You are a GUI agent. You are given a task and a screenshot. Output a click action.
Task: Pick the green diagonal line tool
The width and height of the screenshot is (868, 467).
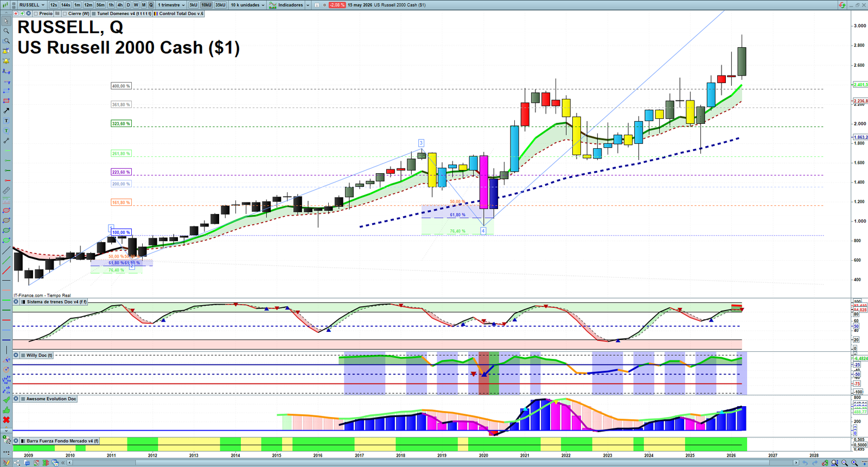click(x=6, y=261)
